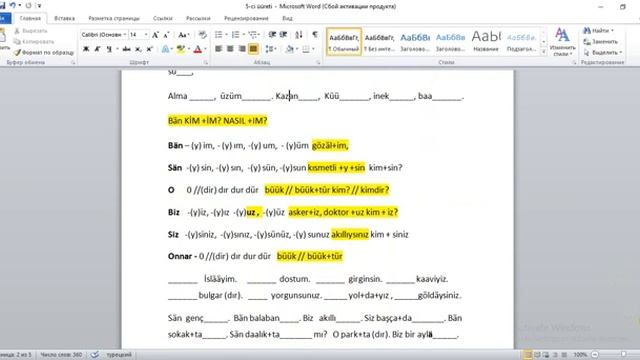640x360 pixels.
Task: Click the borders icon in the paragraph group
Action: (306, 49)
